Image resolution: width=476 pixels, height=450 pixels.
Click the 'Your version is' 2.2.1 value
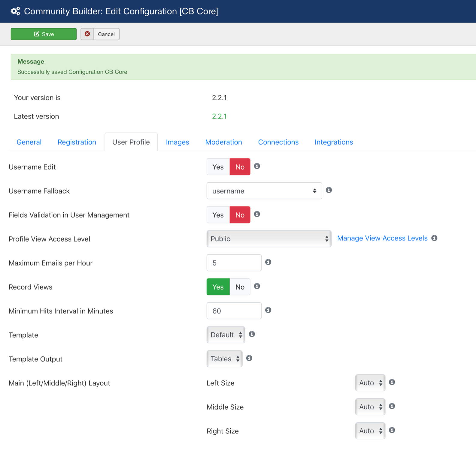coord(220,98)
